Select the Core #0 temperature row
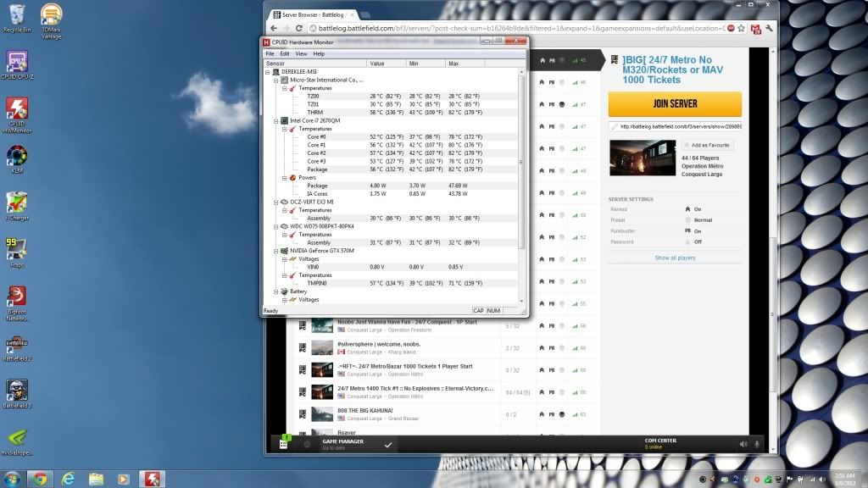This screenshot has width=868, height=488. coord(392,136)
